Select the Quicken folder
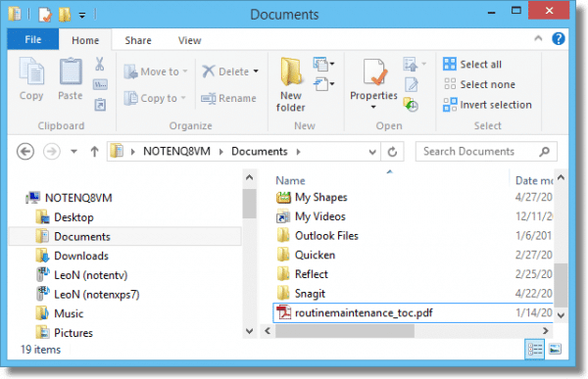 pos(315,255)
